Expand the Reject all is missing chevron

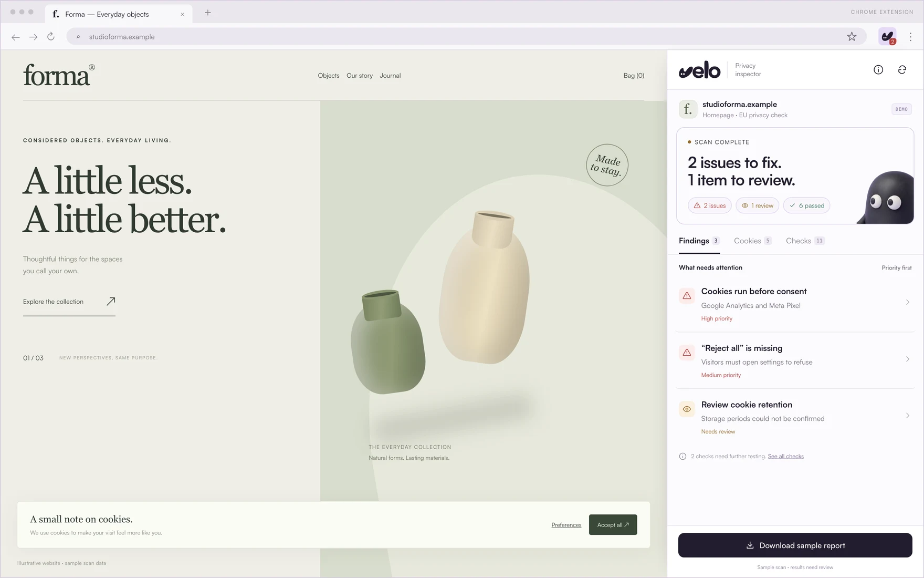point(908,359)
